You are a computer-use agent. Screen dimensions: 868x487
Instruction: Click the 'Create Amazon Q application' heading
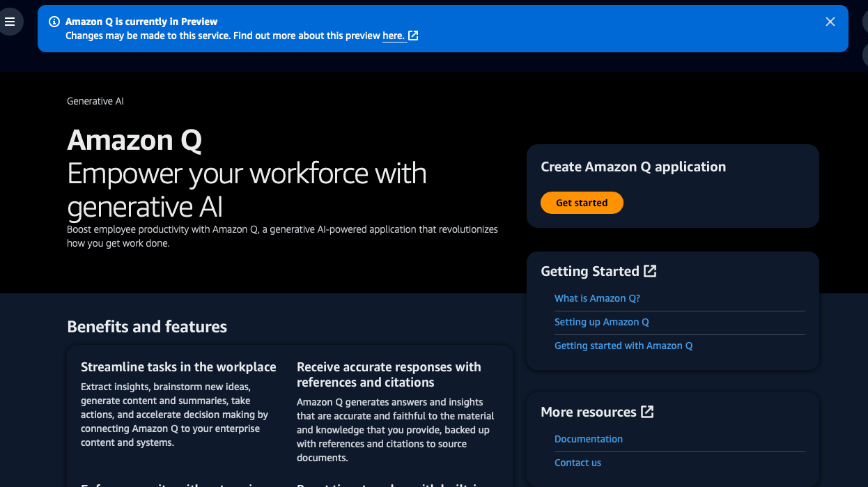pyautogui.click(x=633, y=167)
